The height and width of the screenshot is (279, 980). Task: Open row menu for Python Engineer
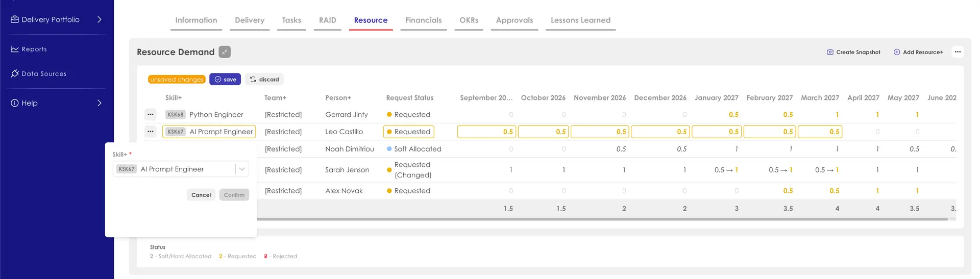(150, 115)
